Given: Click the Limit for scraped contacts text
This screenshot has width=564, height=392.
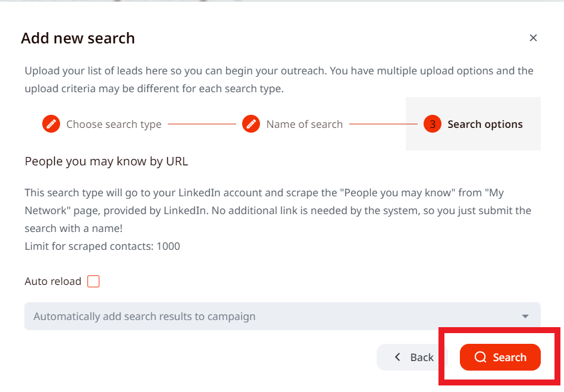Looking at the screenshot, I should coord(102,246).
